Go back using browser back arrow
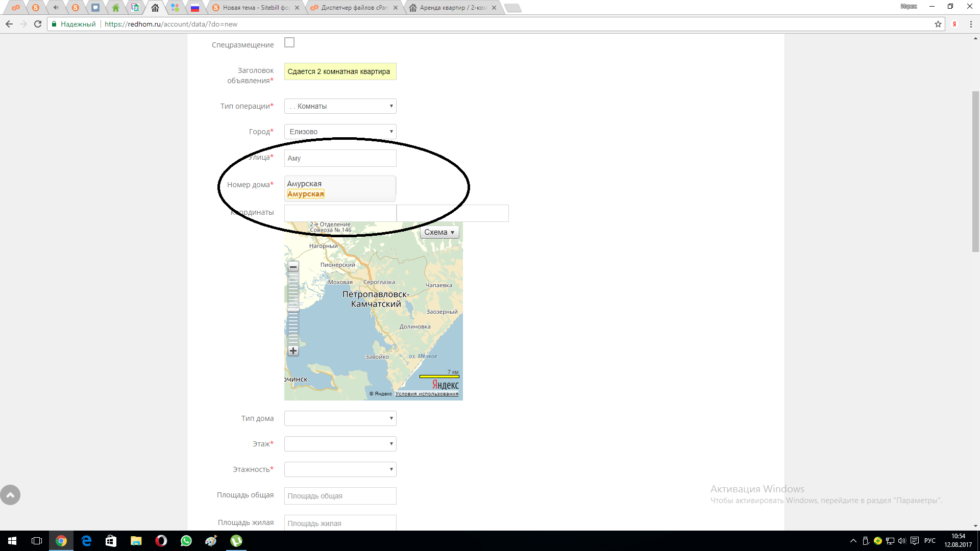 tap(9, 24)
